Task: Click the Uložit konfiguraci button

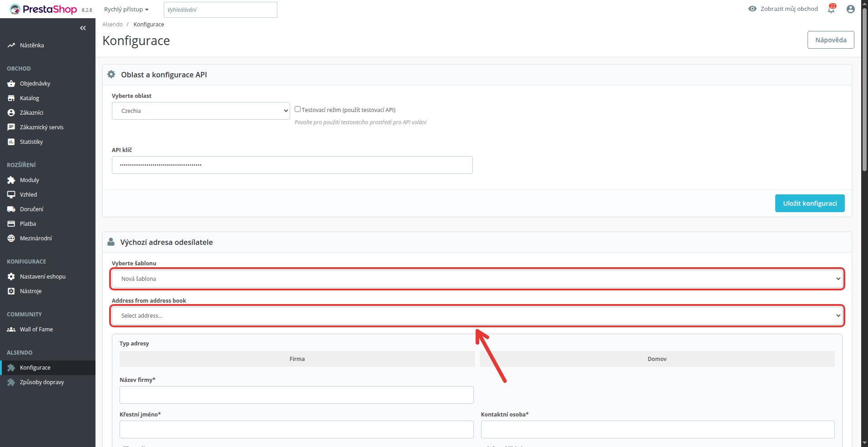Action: coord(810,203)
